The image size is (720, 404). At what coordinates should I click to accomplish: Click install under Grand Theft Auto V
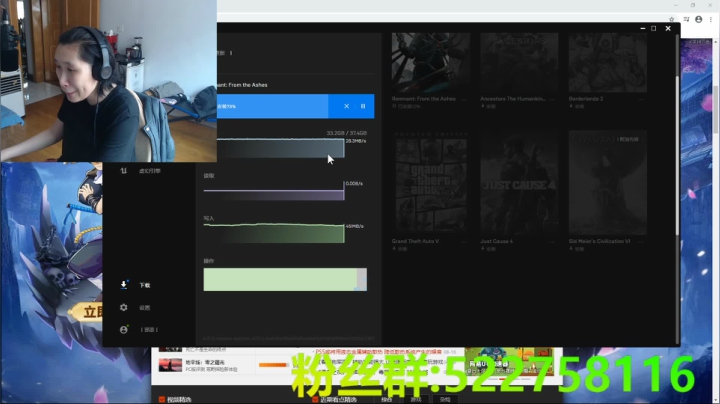click(x=399, y=248)
